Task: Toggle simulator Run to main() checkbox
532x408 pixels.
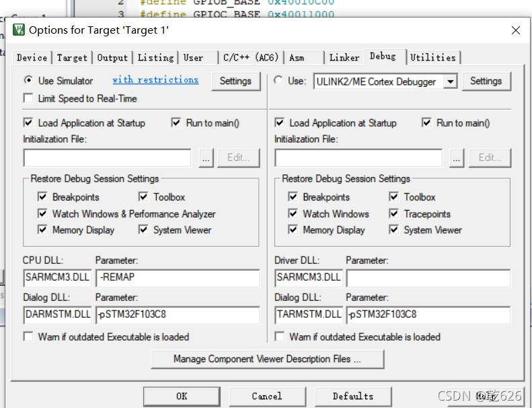Action: click(176, 123)
